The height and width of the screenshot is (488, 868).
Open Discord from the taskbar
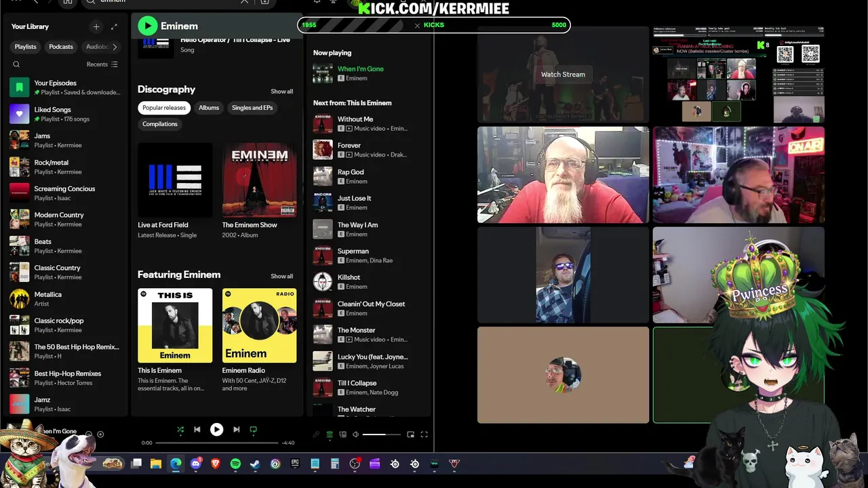[196, 464]
